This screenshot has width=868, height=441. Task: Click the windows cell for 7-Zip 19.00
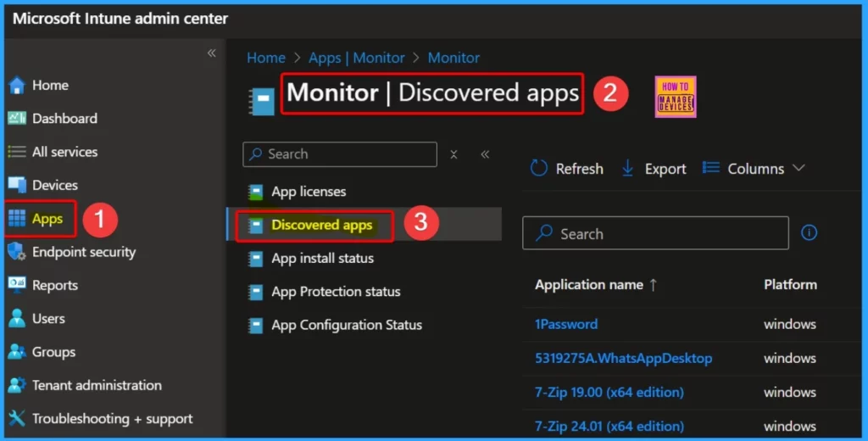point(790,393)
